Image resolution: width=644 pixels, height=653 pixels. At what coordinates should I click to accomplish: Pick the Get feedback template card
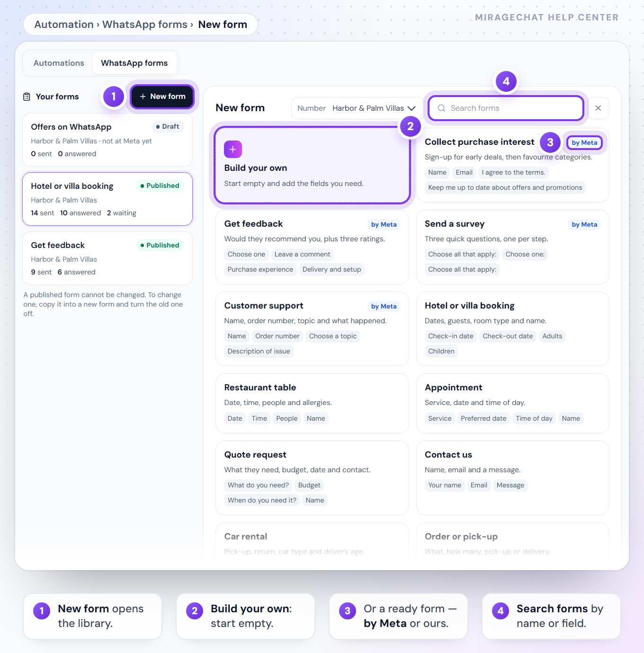(312, 247)
